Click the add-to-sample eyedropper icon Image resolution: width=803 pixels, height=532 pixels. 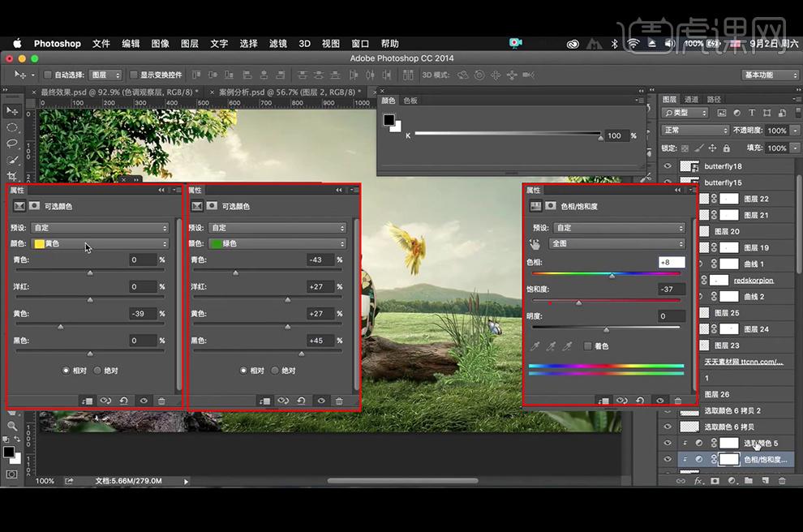pos(551,346)
